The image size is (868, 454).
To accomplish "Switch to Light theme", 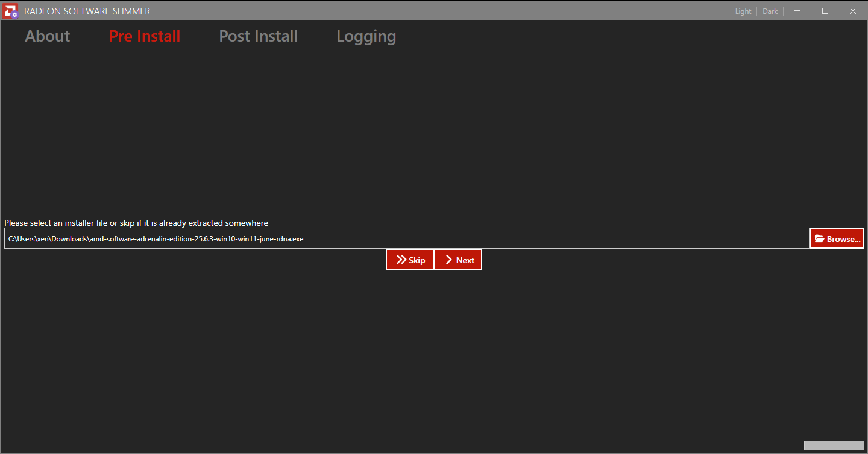I will click(x=743, y=11).
